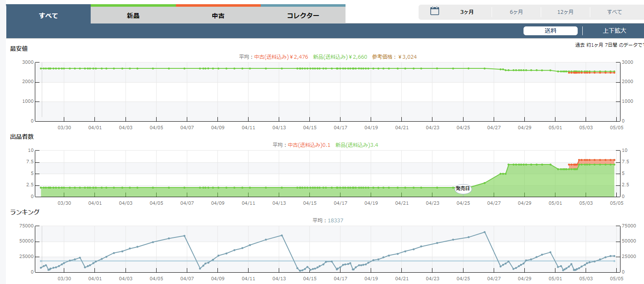Open the 新品 tab

point(133,16)
